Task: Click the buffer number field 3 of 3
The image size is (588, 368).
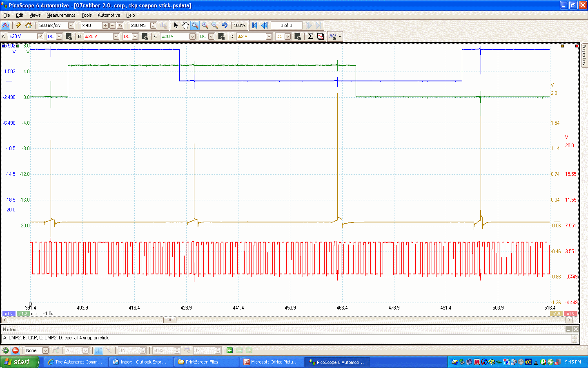Action: pyautogui.click(x=286, y=25)
